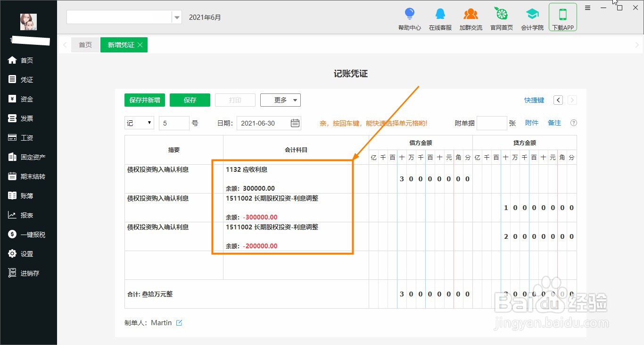Go to the 账簿 section
This screenshot has width=644, height=345.
26,195
